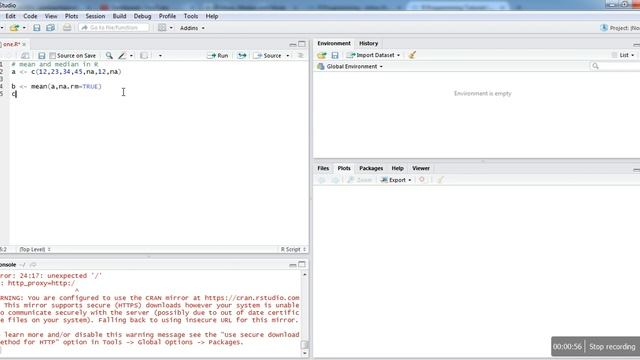640x360 pixels.
Task: Expand the workspace panes dropdown arrow
Action: (x=171, y=28)
